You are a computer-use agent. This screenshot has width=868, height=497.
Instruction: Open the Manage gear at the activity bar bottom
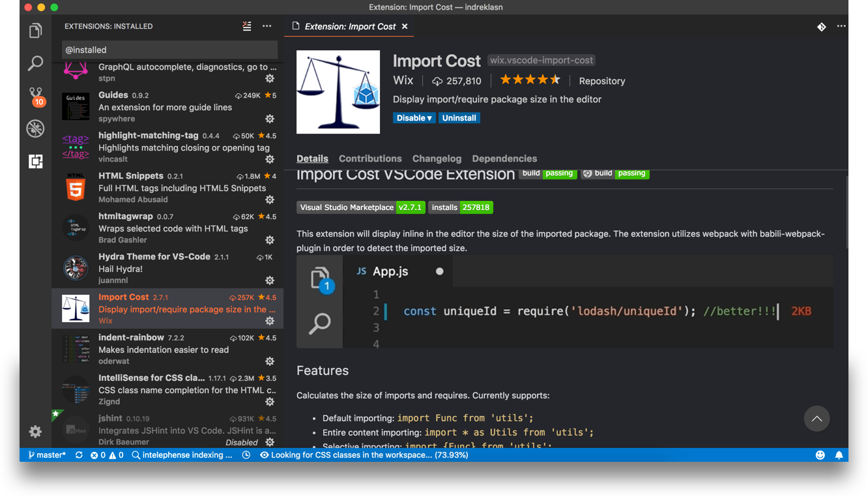point(35,431)
